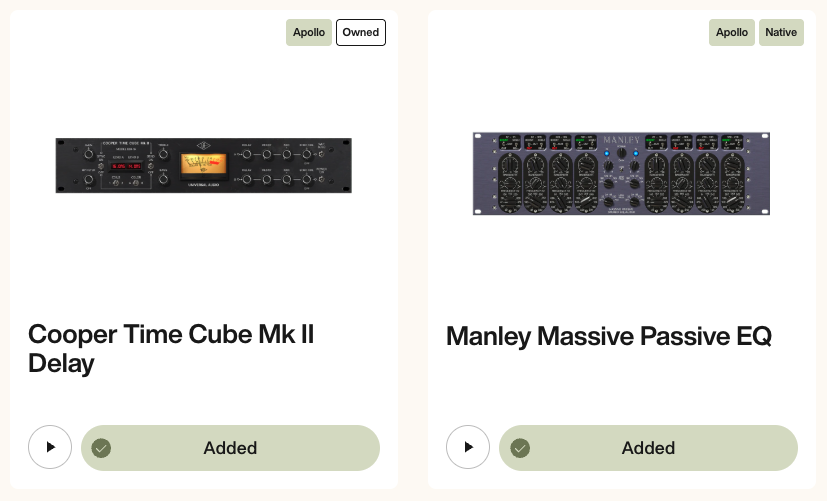This screenshot has height=501, width=827.
Task: Click the Apollo badge on the Manley card
Action: coord(732,32)
